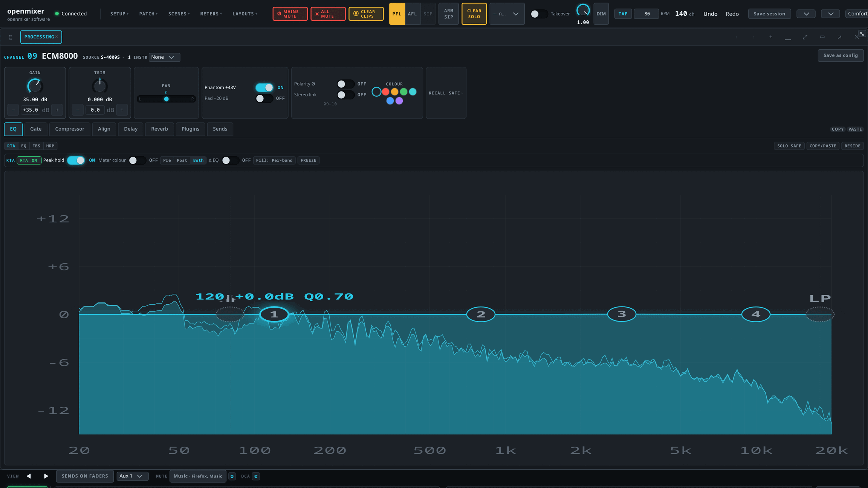Image resolution: width=868 pixels, height=488 pixels.
Task: Turn on the Δ EQ toggle
Action: coord(230,160)
